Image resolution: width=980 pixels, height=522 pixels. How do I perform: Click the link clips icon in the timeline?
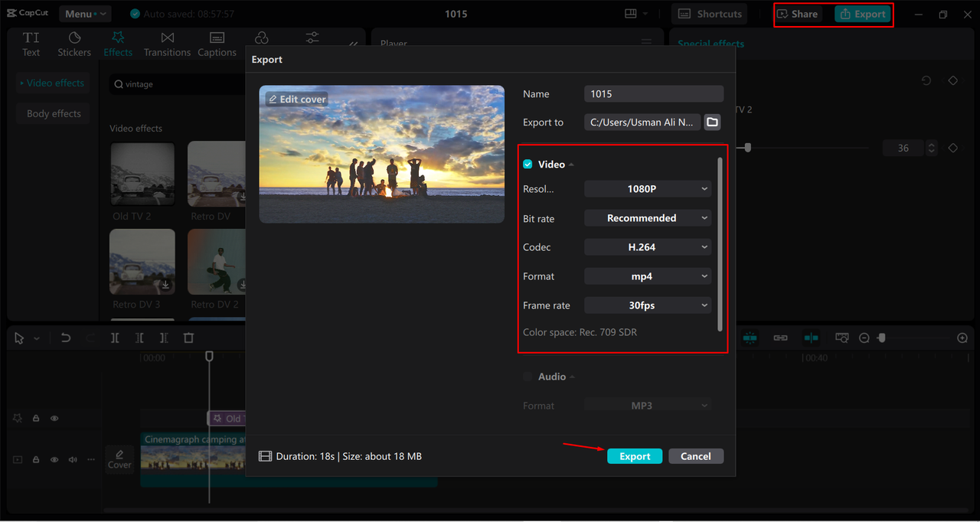780,338
